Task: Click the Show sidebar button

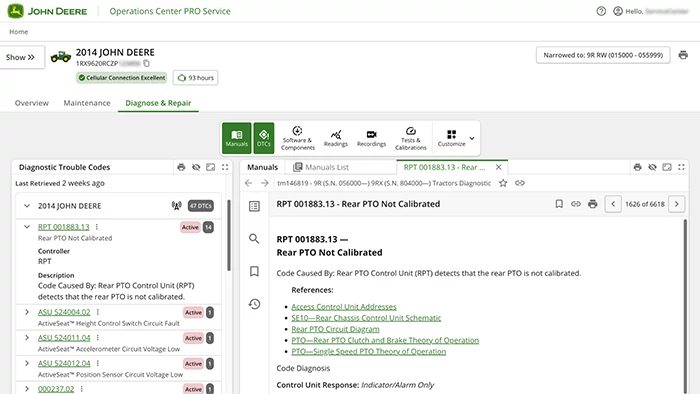Action: coord(21,57)
